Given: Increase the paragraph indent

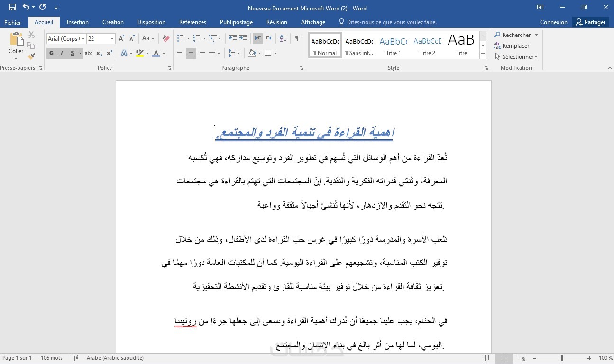Looking at the screenshot, I should tap(243, 38).
